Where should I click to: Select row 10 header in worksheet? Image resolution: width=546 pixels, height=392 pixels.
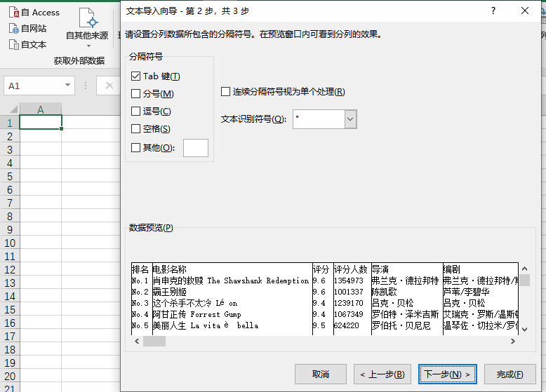tap(10, 243)
